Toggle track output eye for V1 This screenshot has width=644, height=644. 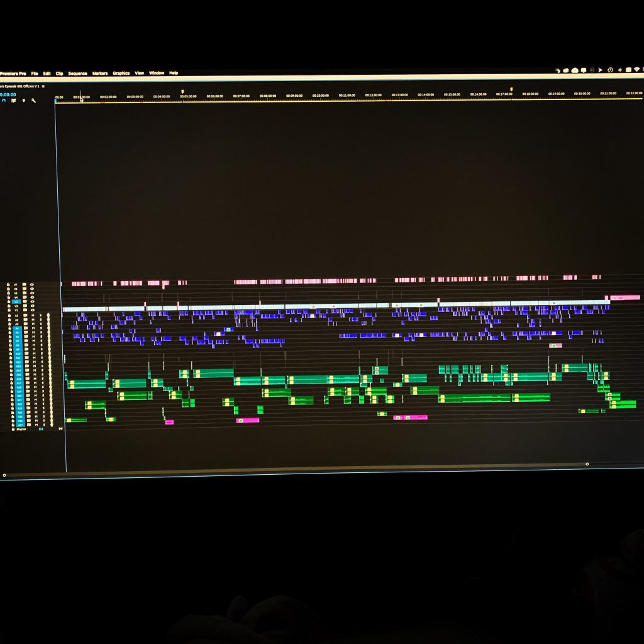pyautogui.click(x=32, y=311)
